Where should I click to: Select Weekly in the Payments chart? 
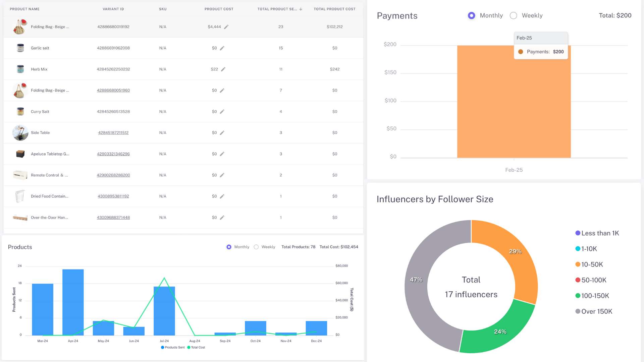pyautogui.click(x=513, y=16)
